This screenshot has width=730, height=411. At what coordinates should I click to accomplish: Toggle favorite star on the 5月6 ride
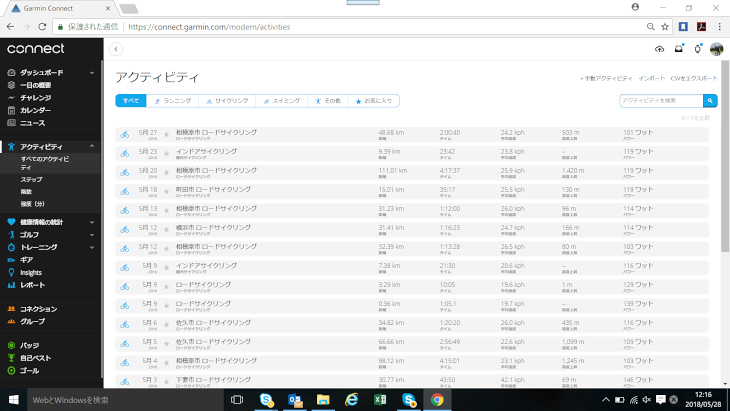[166, 325]
